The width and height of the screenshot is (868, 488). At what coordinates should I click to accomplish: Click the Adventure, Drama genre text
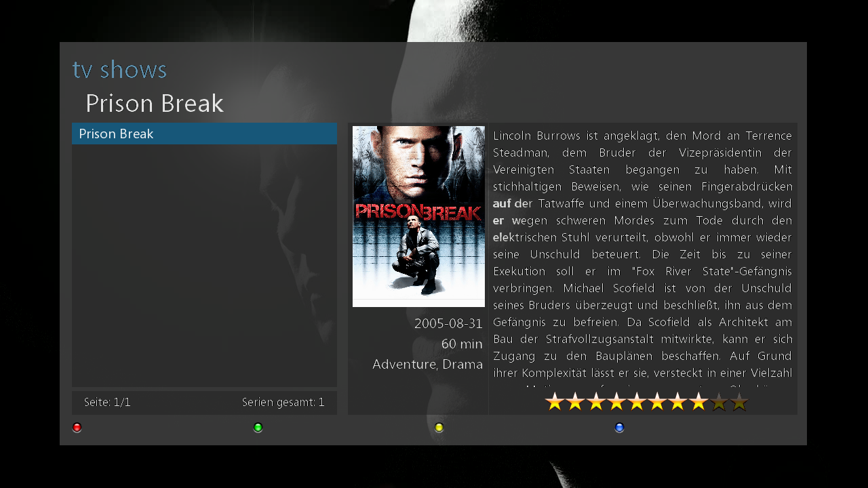point(427,365)
